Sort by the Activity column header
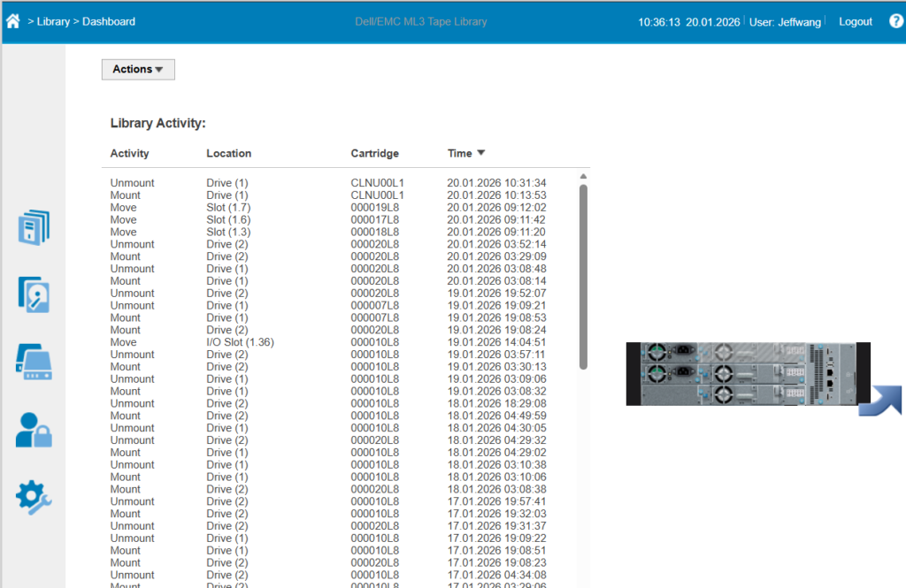The height and width of the screenshot is (588, 906). [129, 153]
